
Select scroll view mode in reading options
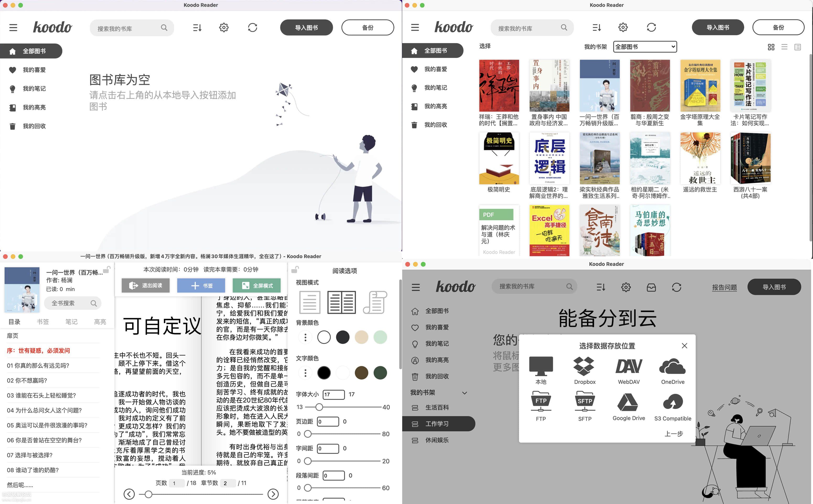[375, 302]
